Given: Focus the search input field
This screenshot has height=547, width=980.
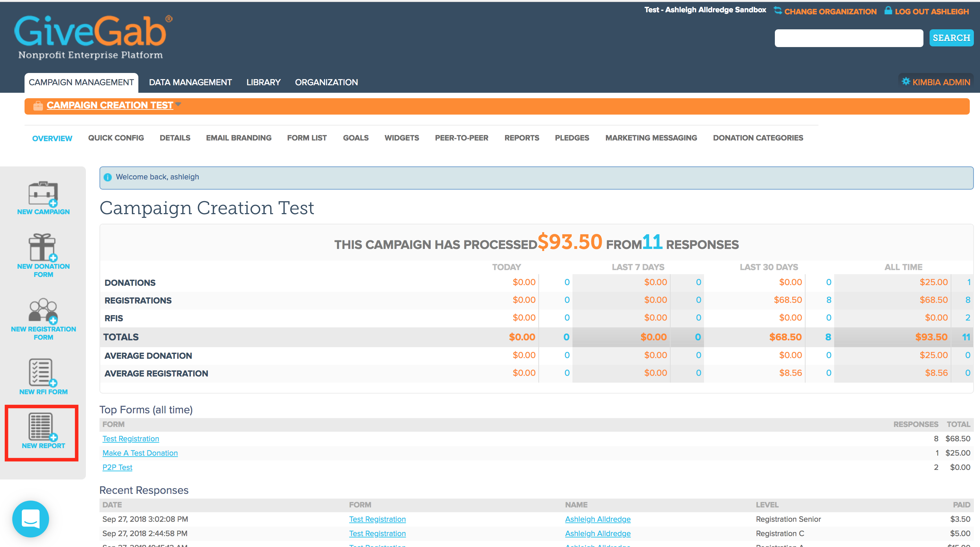Looking at the screenshot, I should (x=849, y=38).
